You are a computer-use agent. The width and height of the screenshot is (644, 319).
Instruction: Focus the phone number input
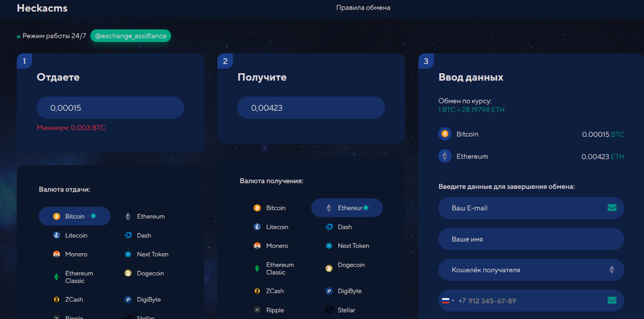[531, 301]
